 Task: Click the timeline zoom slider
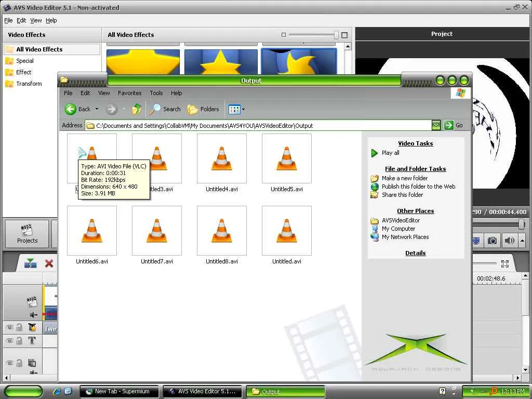coord(486,263)
